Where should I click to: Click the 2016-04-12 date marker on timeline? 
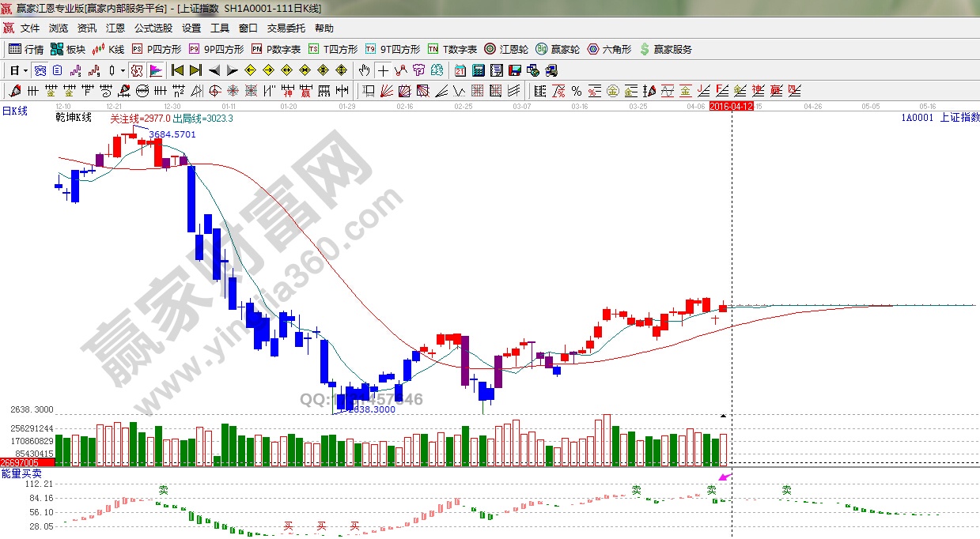point(731,105)
